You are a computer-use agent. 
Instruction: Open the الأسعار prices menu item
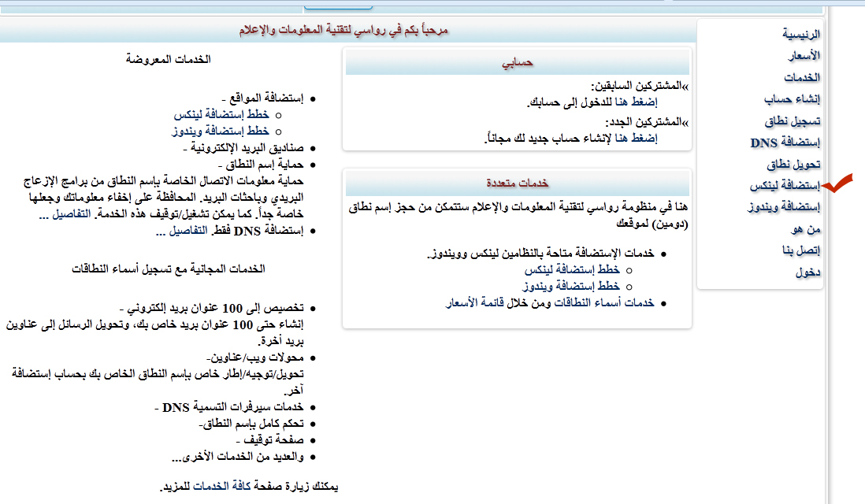(804, 56)
